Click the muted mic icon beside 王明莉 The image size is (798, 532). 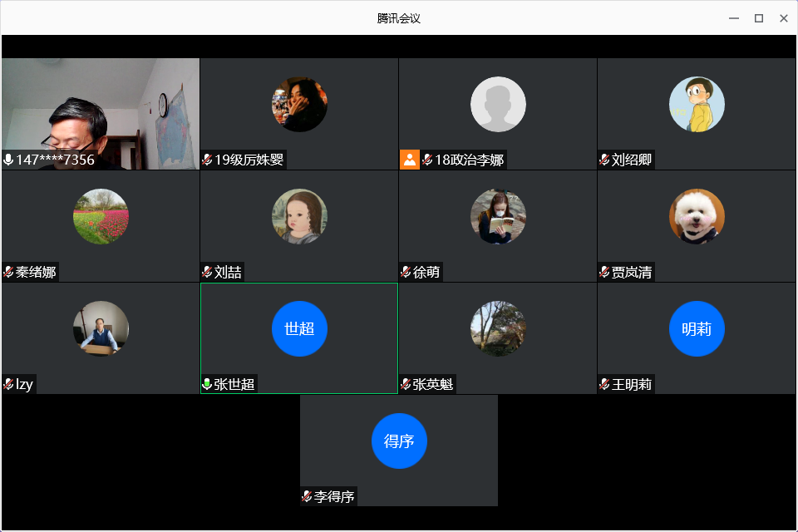tap(604, 384)
